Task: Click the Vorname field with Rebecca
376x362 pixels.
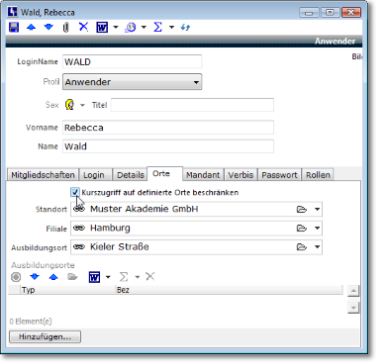Action: click(x=168, y=128)
